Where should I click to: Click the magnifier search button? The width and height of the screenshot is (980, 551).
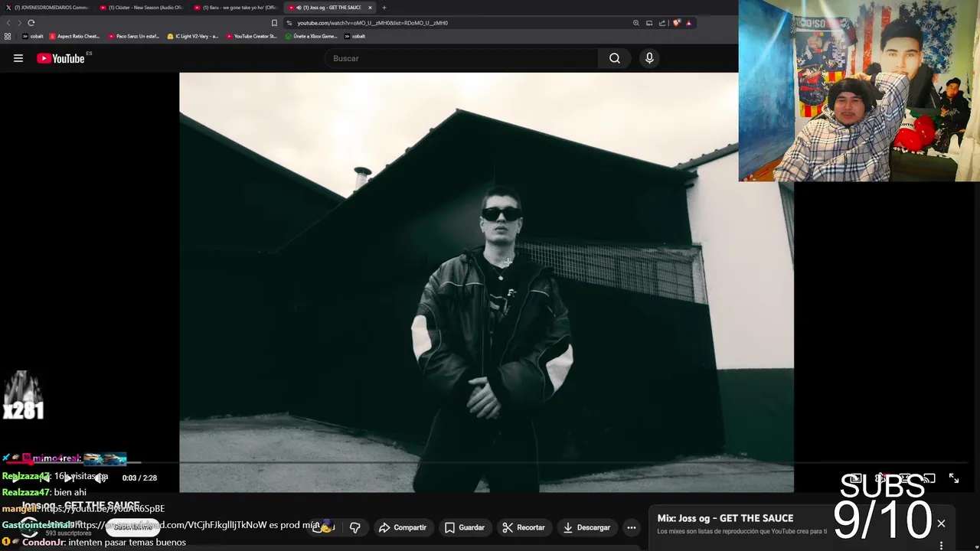(x=615, y=58)
